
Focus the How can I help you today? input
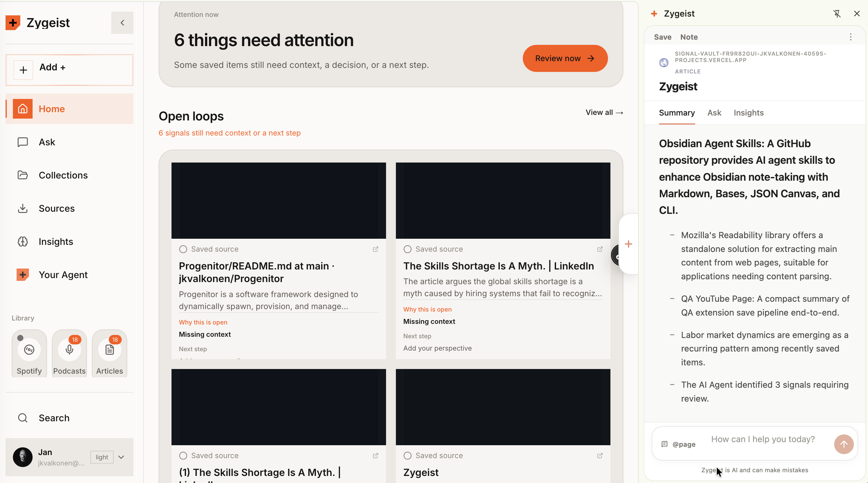click(763, 439)
